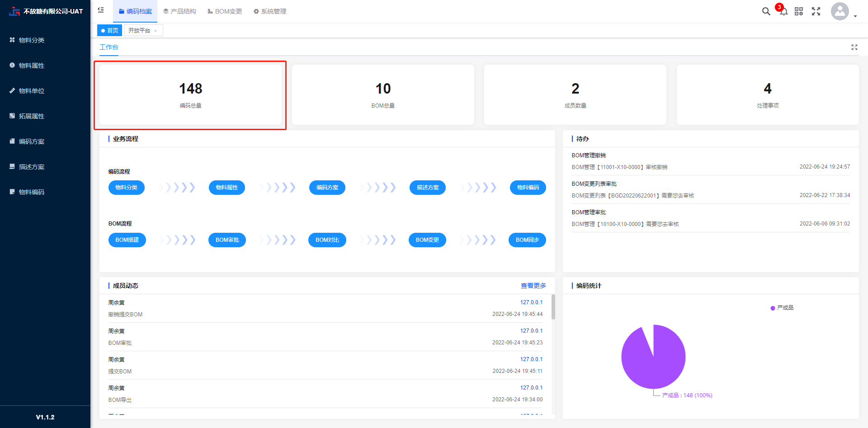Image resolution: width=868 pixels, height=428 pixels.
Task: Open 物料属性 in the sidebar
Action: [45, 66]
